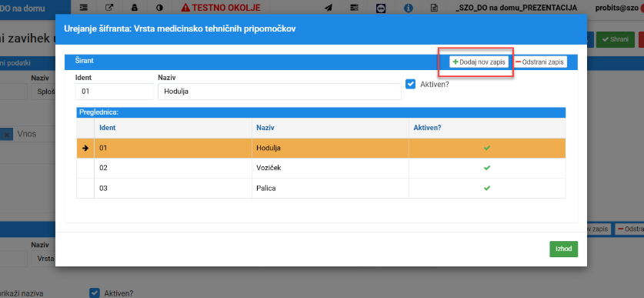Screen dimensions: 644x298
Task: Click the black arrow marker on Hodulja row
Action: click(x=85, y=149)
